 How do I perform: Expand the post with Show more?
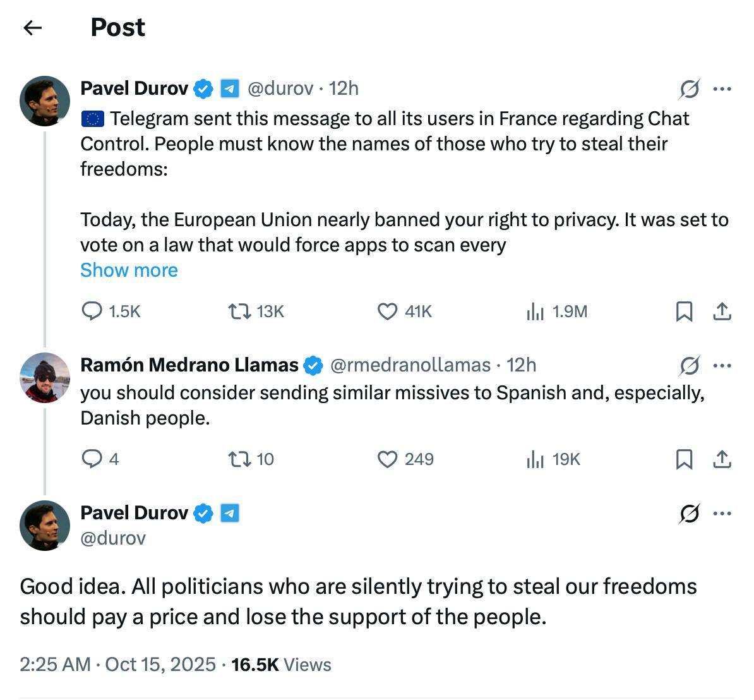click(129, 270)
